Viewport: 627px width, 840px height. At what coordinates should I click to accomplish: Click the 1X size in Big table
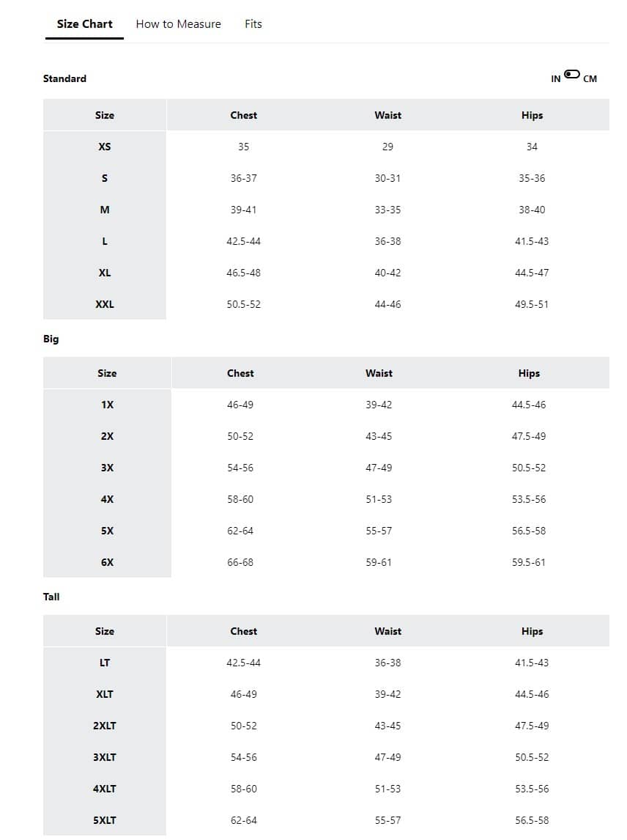point(107,405)
